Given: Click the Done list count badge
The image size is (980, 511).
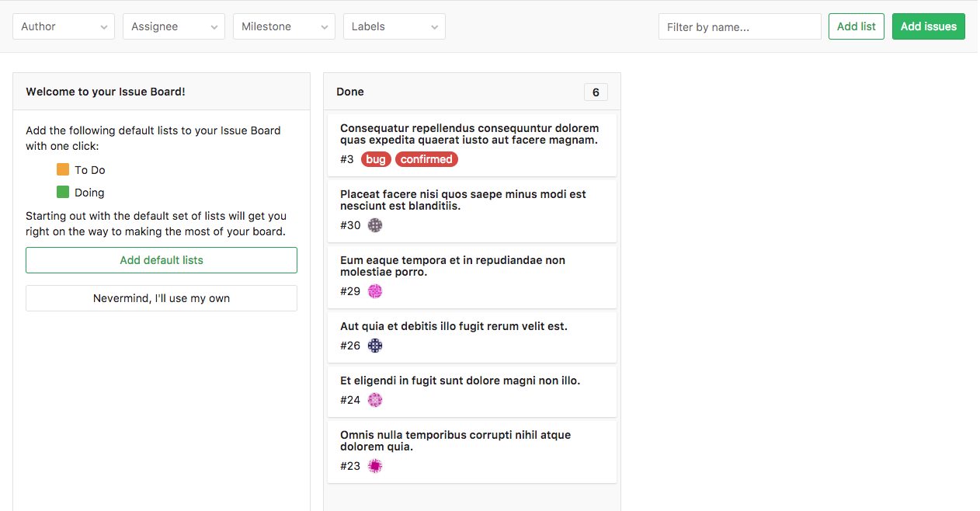Looking at the screenshot, I should (x=596, y=92).
